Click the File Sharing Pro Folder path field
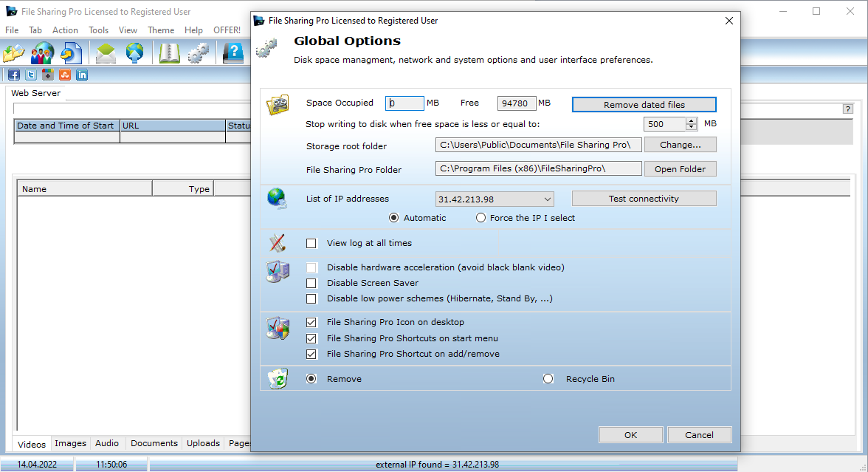This screenshot has height=472, width=868. click(x=539, y=168)
